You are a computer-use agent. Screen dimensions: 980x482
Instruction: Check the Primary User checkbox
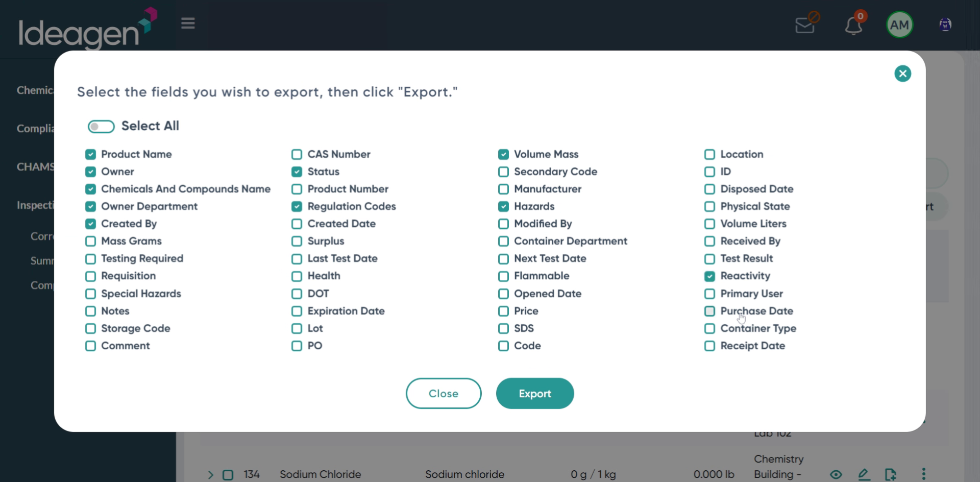[709, 294]
